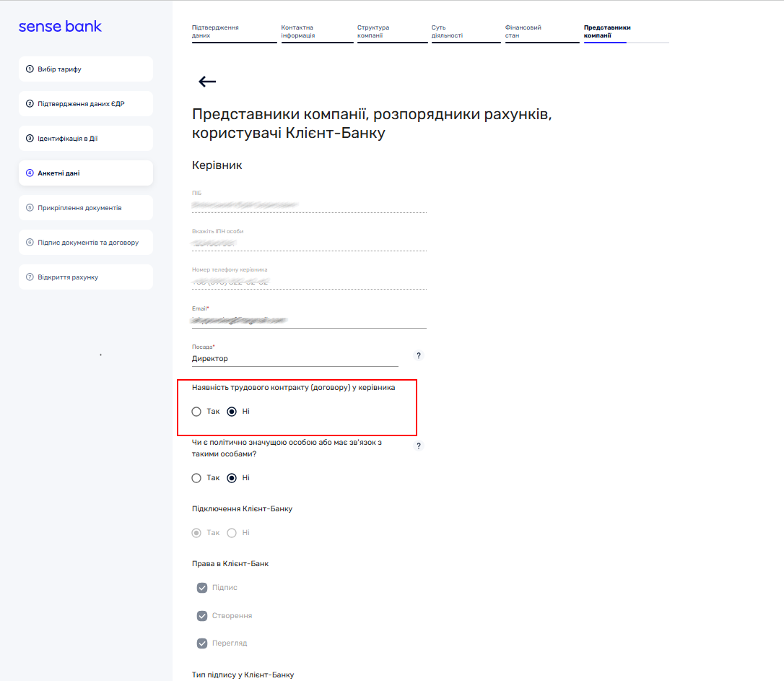
Task: Click the Посада field containing Директор
Action: point(295,358)
